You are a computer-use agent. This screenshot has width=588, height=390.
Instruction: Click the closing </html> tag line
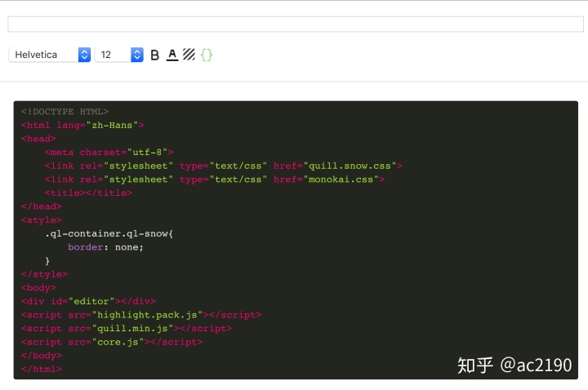[42, 369]
